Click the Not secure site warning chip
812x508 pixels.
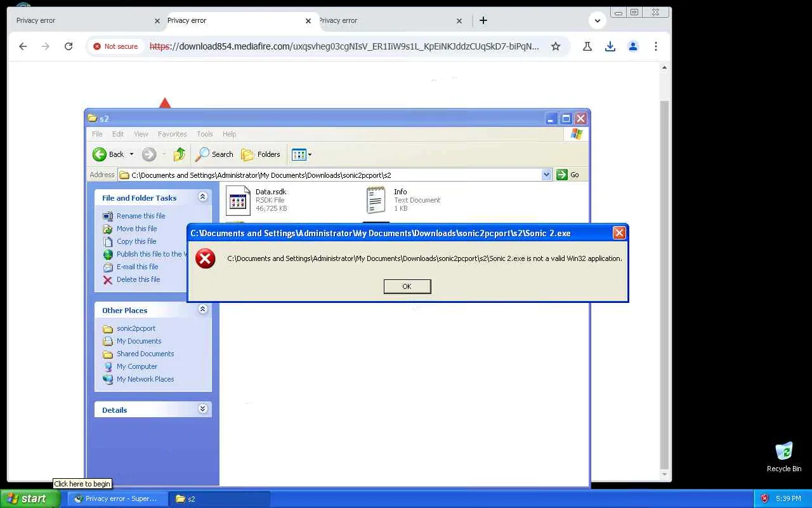115,46
